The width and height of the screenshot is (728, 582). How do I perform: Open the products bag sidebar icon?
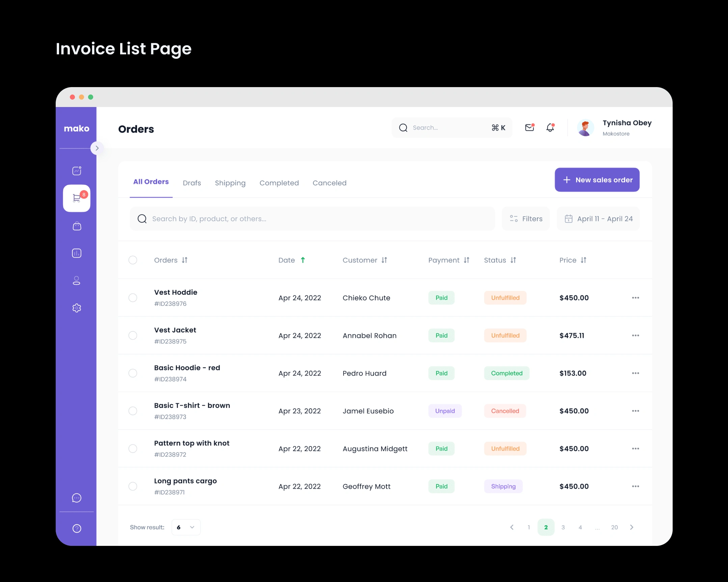point(77,226)
